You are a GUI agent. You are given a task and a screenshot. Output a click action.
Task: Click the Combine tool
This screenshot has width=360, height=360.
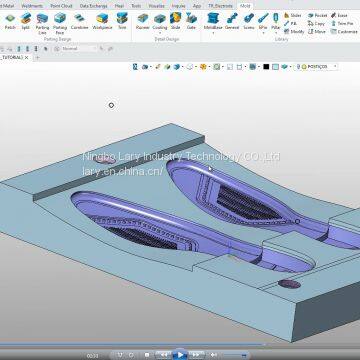[79, 21]
